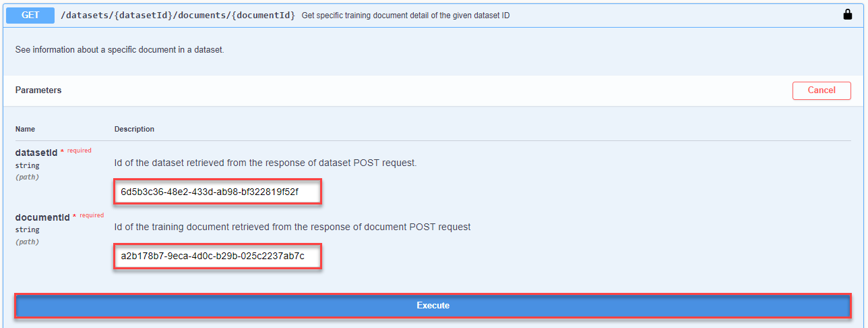Collapse the GET operation via method badge
This screenshot has width=868, height=328.
(x=30, y=15)
